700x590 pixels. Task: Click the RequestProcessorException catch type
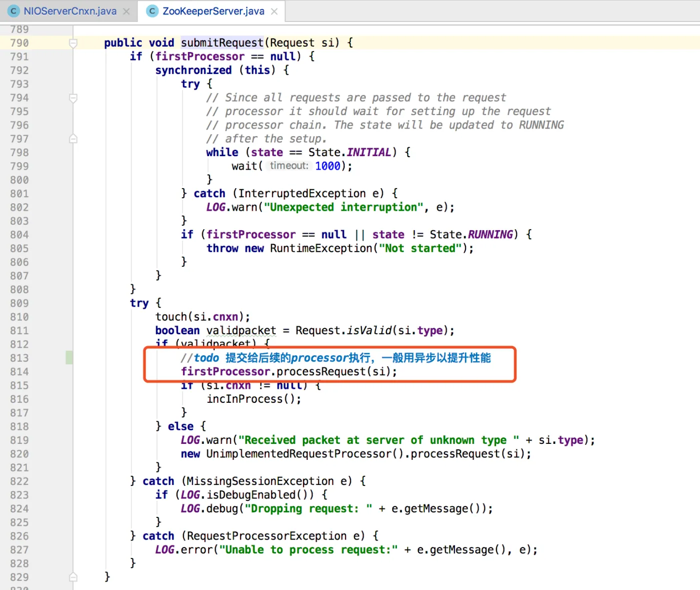coord(266,536)
